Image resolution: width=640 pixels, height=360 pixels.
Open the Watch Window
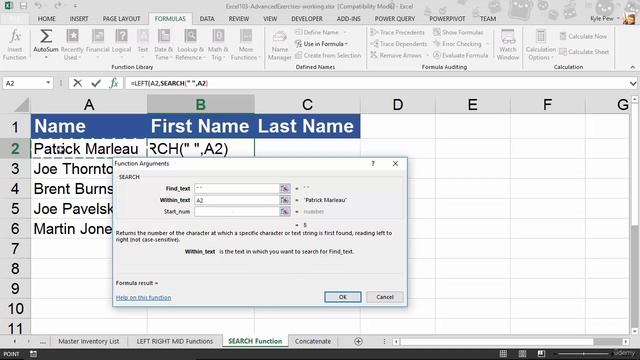click(508, 45)
